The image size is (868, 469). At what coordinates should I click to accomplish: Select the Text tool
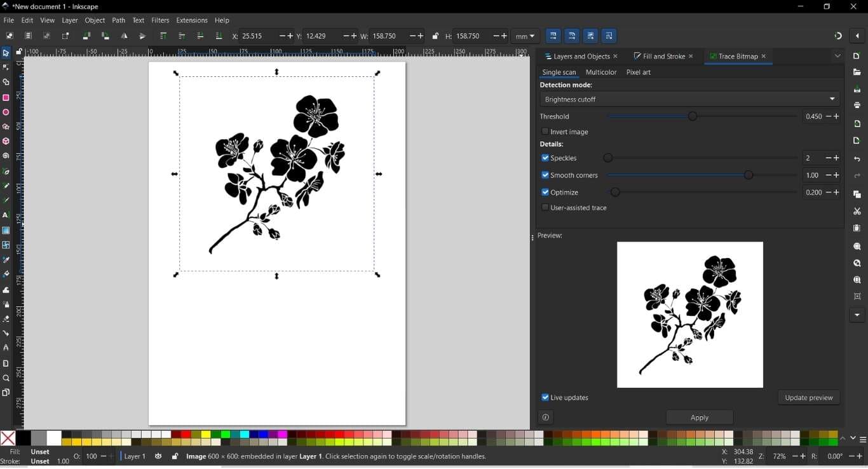6,215
